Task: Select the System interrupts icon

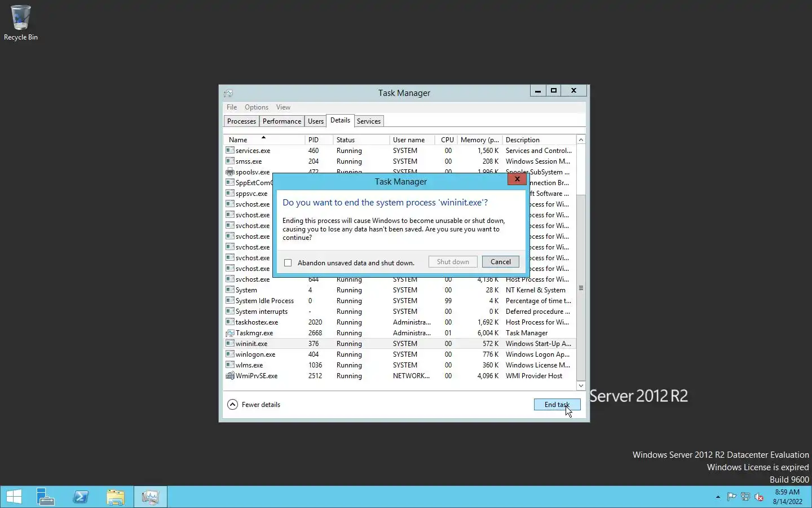Action: click(x=230, y=312)
